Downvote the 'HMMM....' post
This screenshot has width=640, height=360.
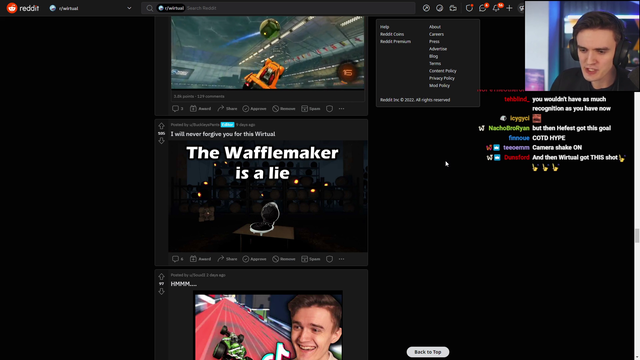[x=161, y=291]
